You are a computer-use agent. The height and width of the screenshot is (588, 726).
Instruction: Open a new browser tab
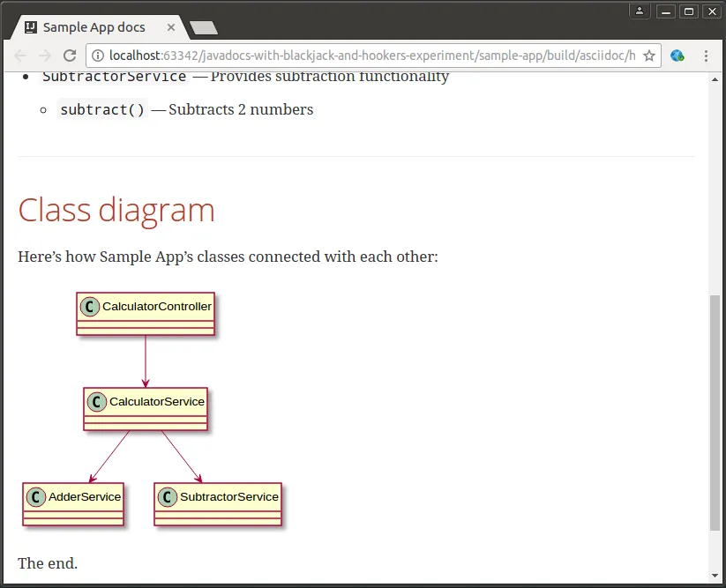tap(204, 28)
